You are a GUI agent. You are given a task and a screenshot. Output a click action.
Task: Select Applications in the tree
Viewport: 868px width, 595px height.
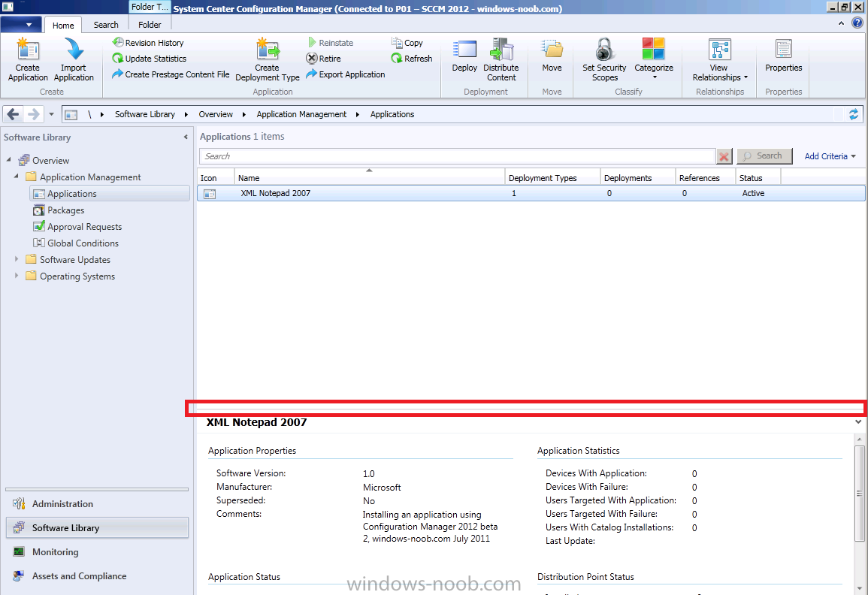[109, 194]
